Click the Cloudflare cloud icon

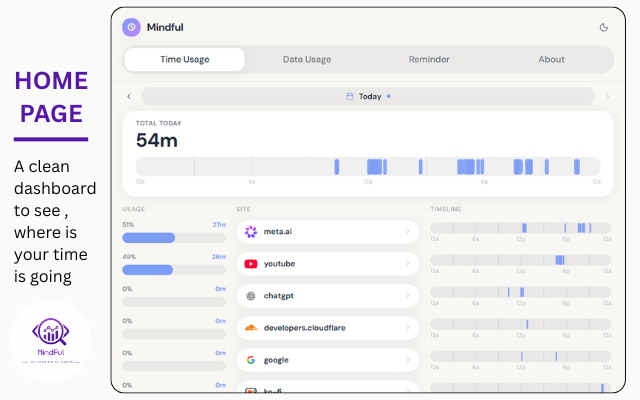coord(251,328)
